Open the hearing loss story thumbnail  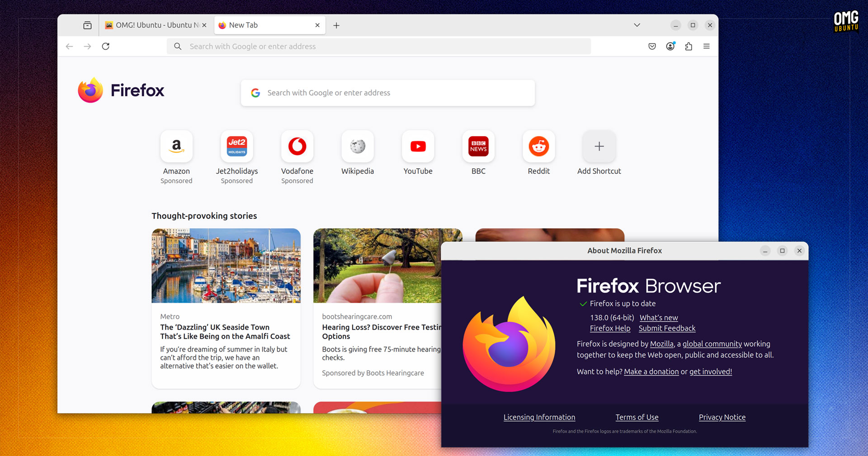377,266
